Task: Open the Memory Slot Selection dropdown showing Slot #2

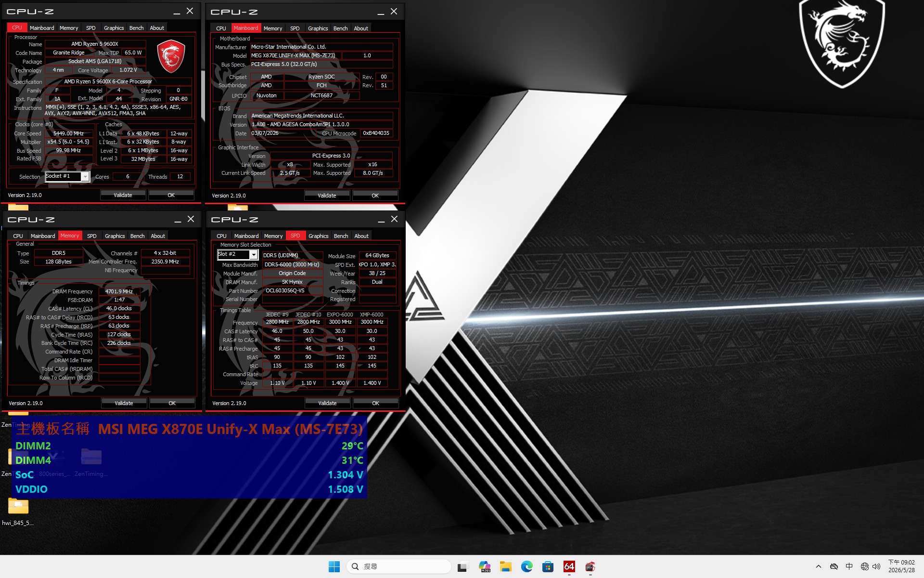Action: point(253,254)
